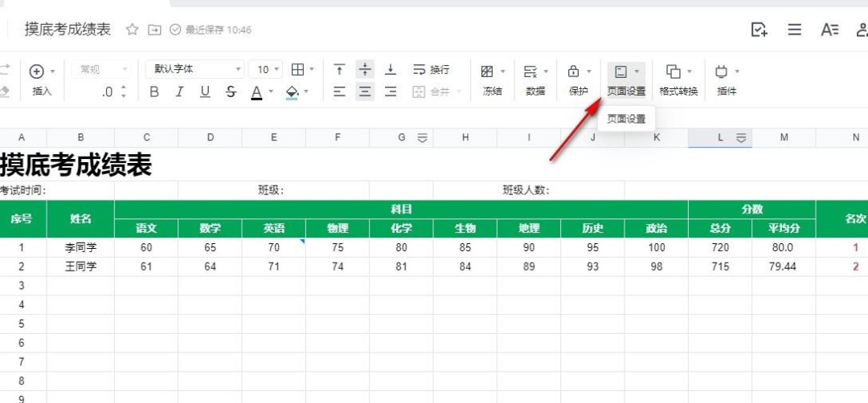This screenshot has width=868, height=403.
Task: Select the 语文 header cell
Action: pos(146,228)
